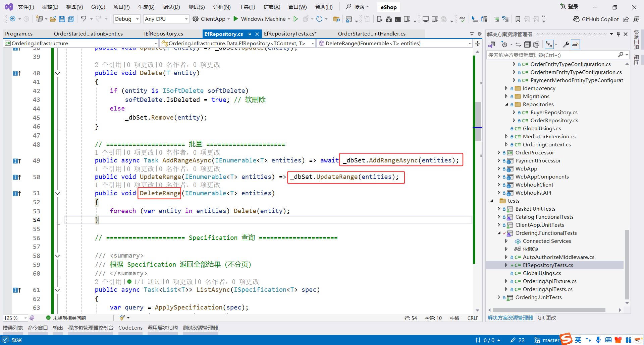Open the Debug configuration dropdown
Image resolution: width=644 pixels, height=345 pixels.
pos(127,19)
